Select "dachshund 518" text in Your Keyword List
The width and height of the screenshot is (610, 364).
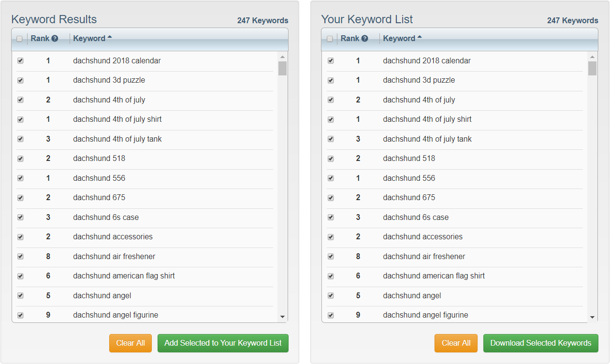409,159
